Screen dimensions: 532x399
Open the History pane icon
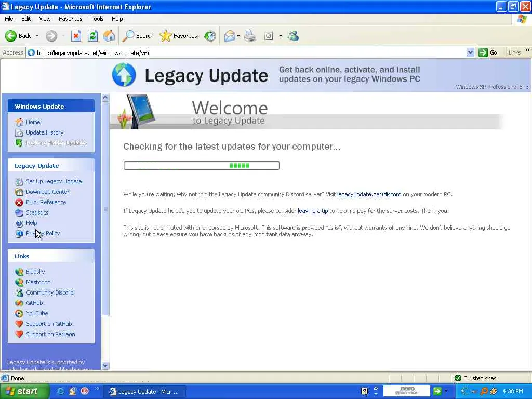point(210,36)
